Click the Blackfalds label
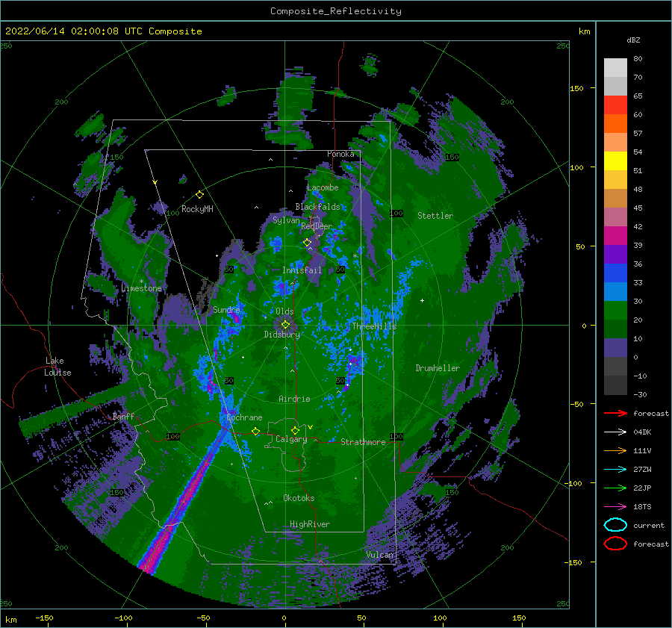The image size is (672, 628). (x=317, y=207)
